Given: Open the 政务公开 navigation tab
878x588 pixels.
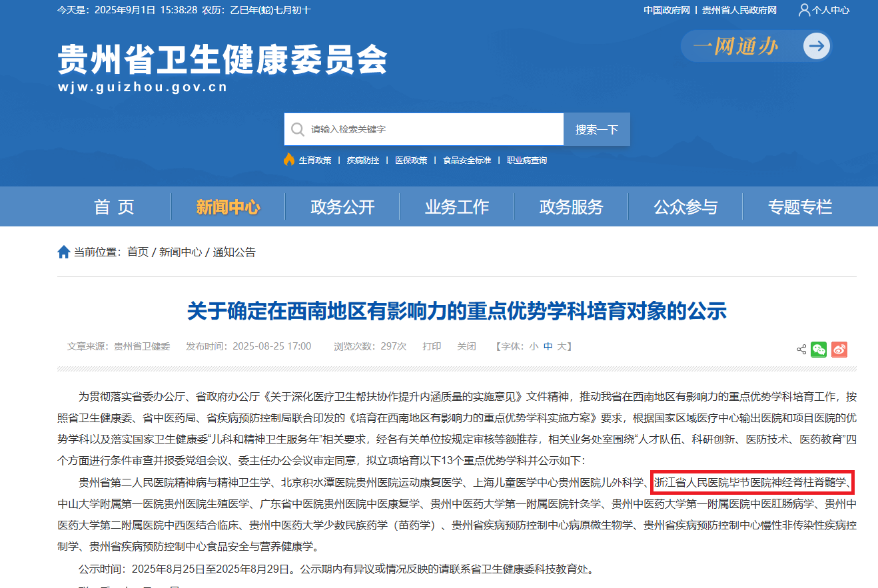Looking at the screenshot, I should click(x=342, y=207).
